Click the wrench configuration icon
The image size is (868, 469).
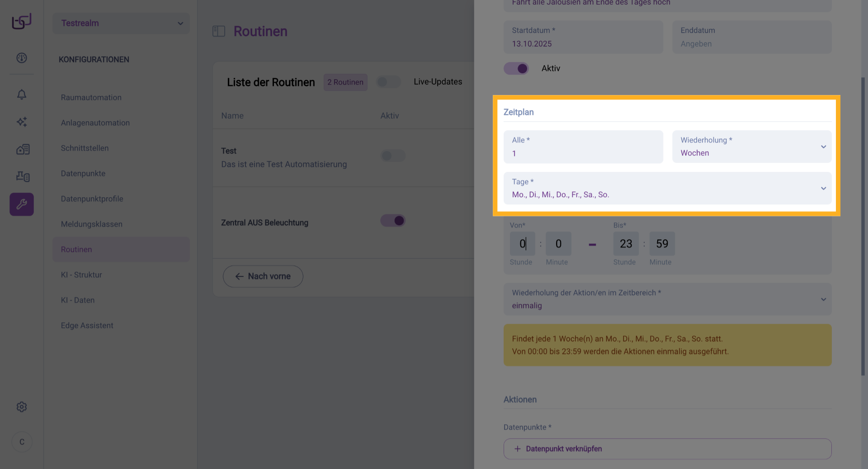pyautogui.click(x=22, y=204)
